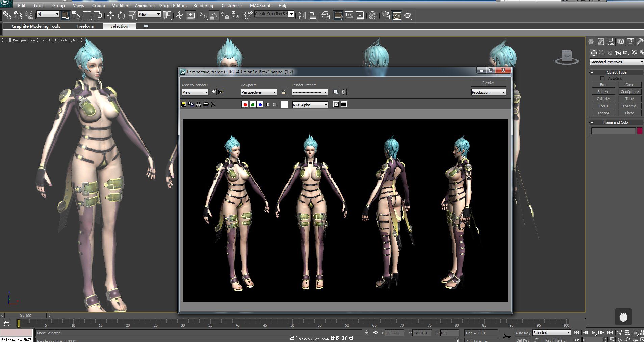
Task: Open the Modify command panel tab
Action: coord(601,41)
